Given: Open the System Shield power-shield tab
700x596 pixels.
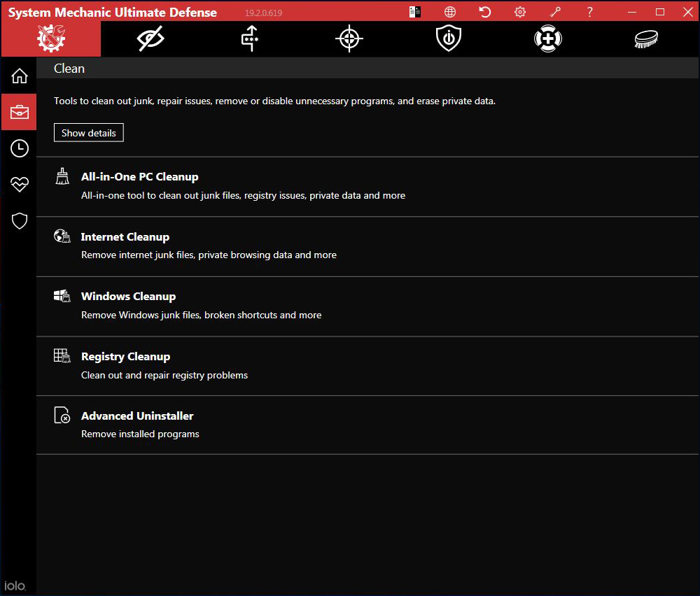Looking at the screenshot, I should click(x=449, y=38).
